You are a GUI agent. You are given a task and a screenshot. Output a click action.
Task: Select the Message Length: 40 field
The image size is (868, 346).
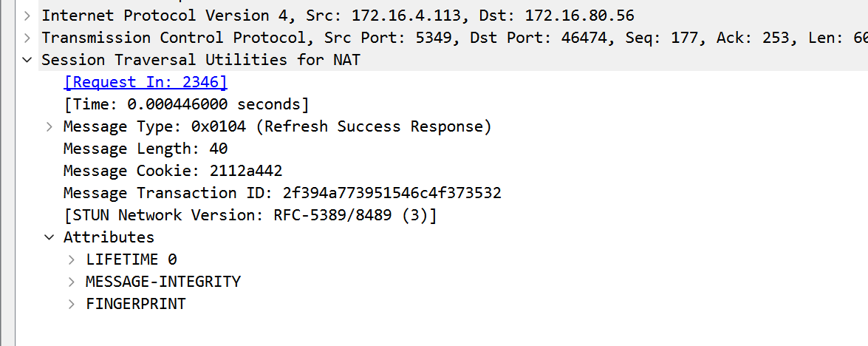pyautogui.click(x=146, y=149)
